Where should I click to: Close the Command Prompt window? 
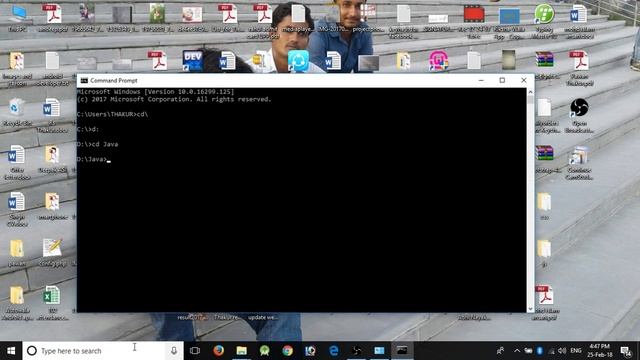coord(524,80)
